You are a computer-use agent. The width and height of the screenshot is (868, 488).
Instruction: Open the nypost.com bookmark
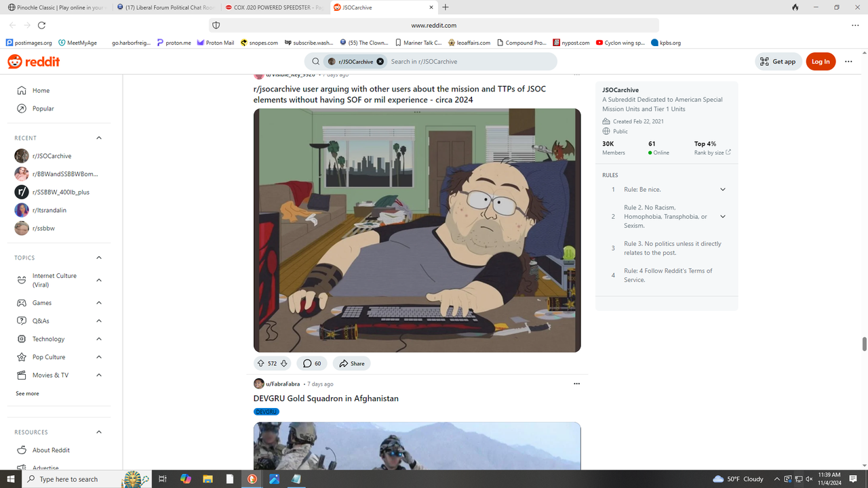pos(571,43)
